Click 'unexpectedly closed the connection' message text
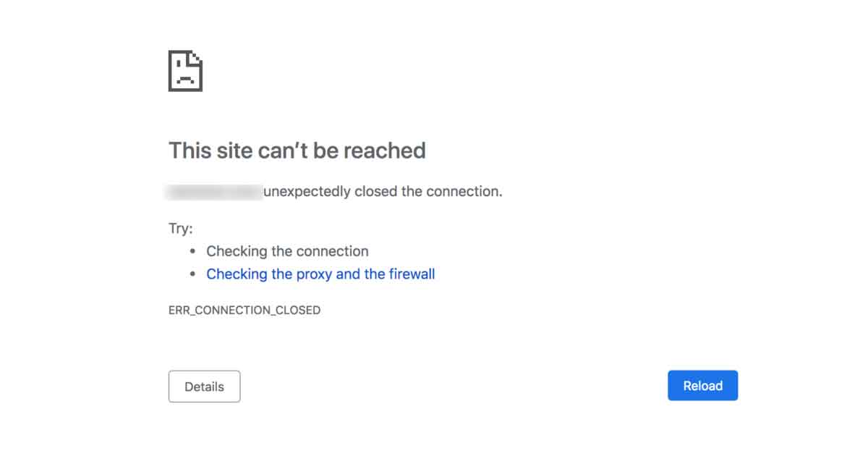868x456 pixels. (x=383, y=191)
